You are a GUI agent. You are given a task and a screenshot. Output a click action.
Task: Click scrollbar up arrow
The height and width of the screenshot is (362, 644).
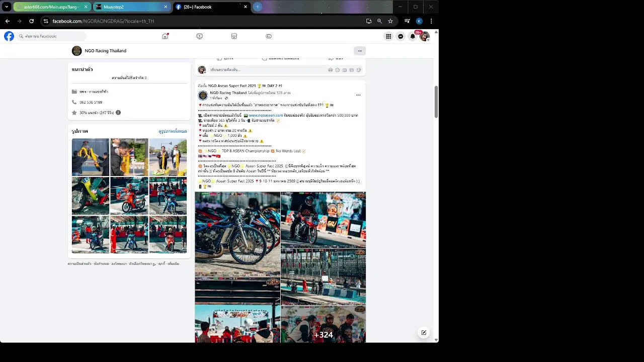coord(436,32)
